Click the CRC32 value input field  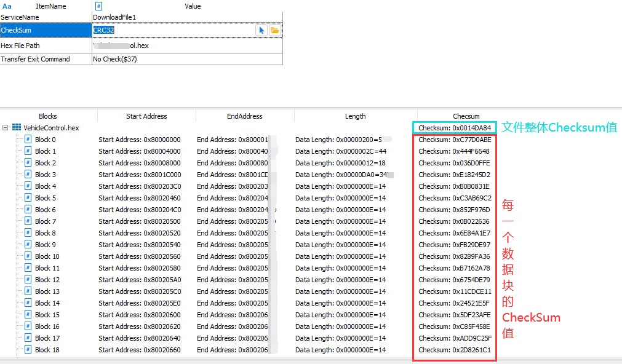click(x=172, y=30)
